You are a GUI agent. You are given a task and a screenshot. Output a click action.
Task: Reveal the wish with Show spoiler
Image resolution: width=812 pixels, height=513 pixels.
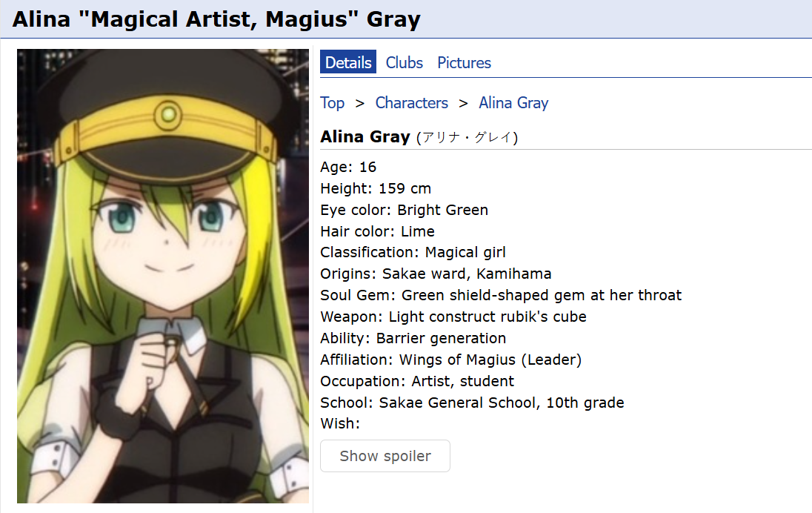point(385,456)
